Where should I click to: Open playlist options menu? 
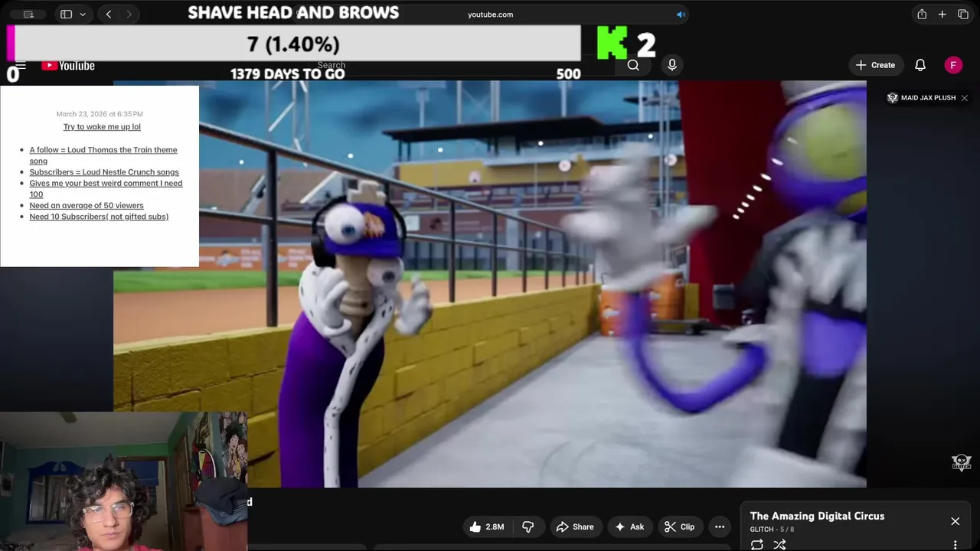[x=955, y=544]
